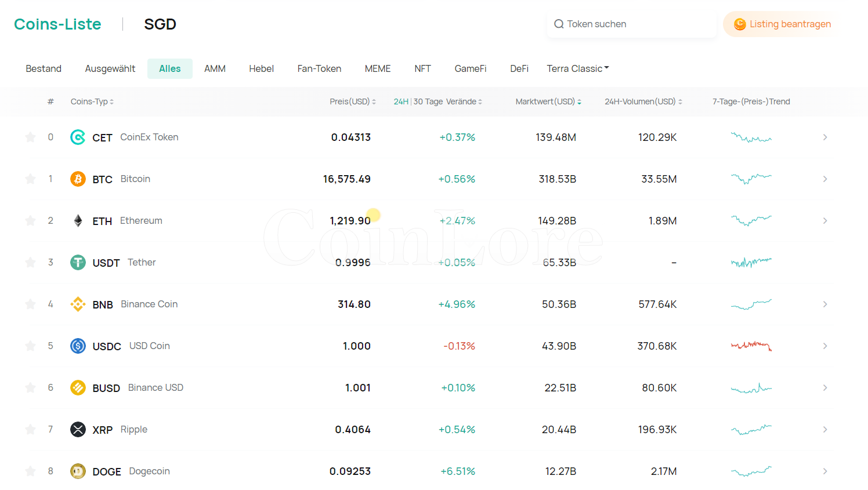This screenshot has width=868, height=490.
Task: Click the Ripple XRP logo icon
Action: pyautogui.click(x=78, y=430)
